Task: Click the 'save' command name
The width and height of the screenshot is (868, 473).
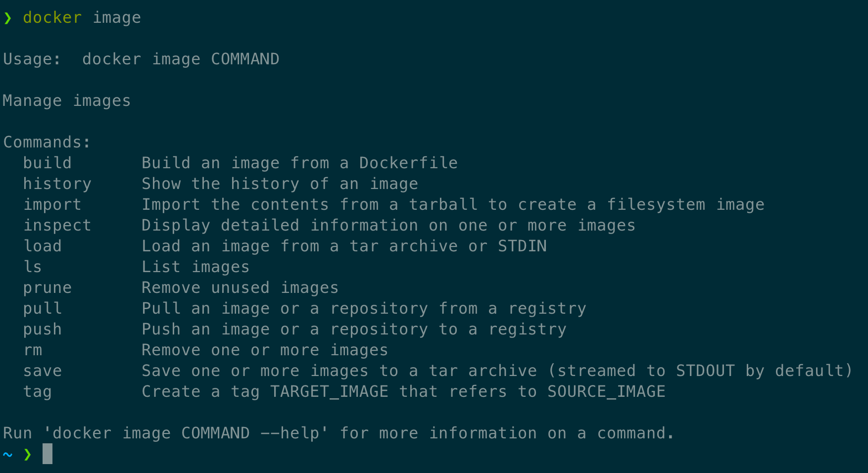Action: pyautogui.click(x=43, y=371)
